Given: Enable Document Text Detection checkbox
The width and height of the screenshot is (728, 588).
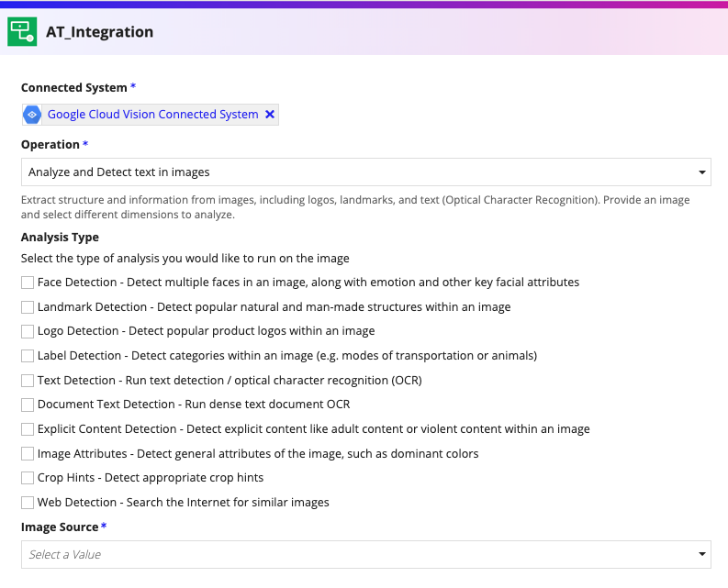Looking at the screenshot, I should point(28,405).
